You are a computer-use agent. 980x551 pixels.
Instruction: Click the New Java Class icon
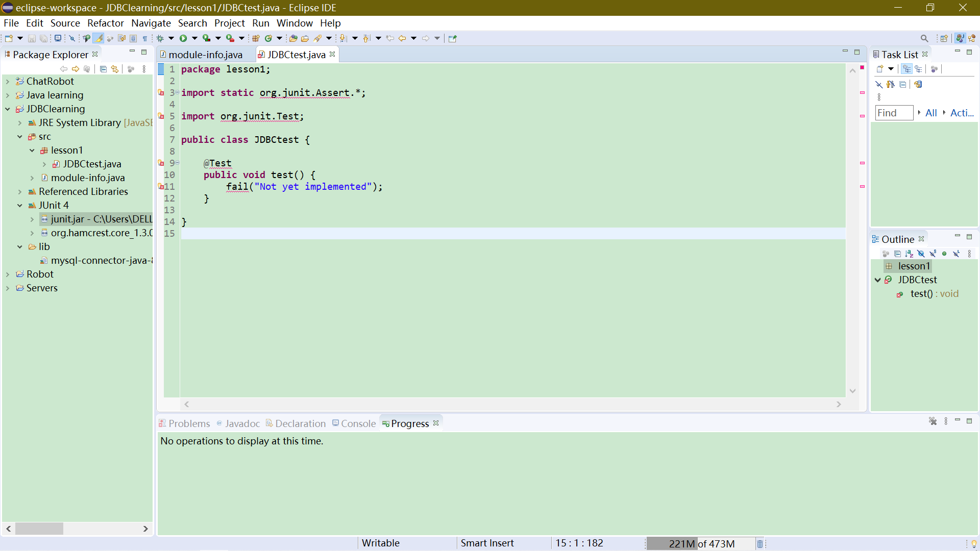coord(268,38)
